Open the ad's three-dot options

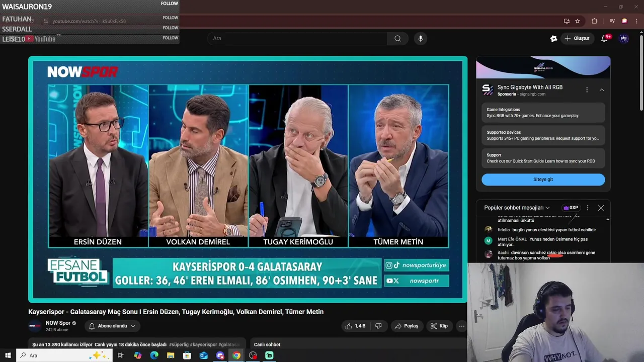point(587,90)
